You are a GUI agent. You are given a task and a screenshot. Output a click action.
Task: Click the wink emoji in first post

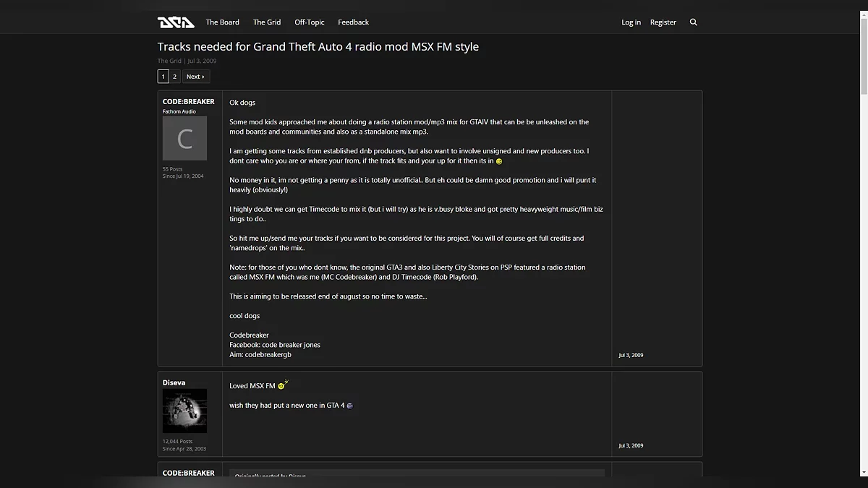tap(499, 161)
